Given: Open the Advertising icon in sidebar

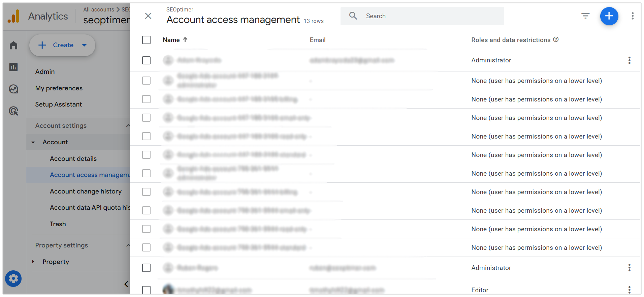Looking at the screenshot, I should (x=13, y=111).
